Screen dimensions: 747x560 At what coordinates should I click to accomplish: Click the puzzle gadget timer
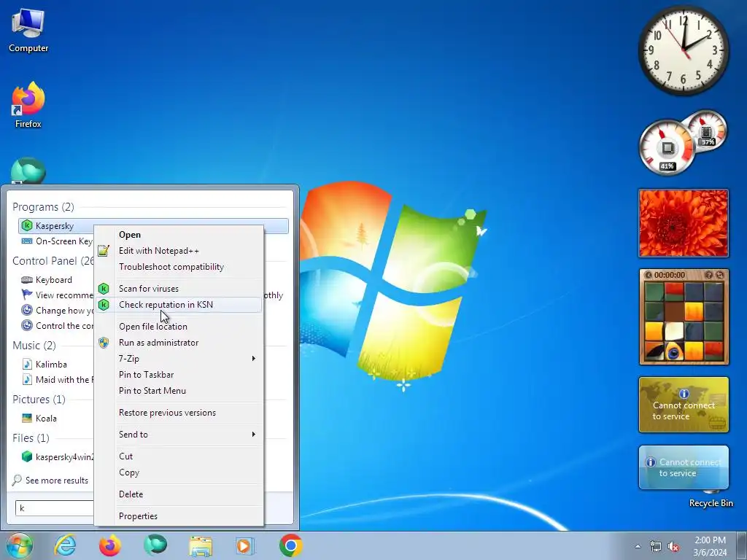tap(670, 275)
